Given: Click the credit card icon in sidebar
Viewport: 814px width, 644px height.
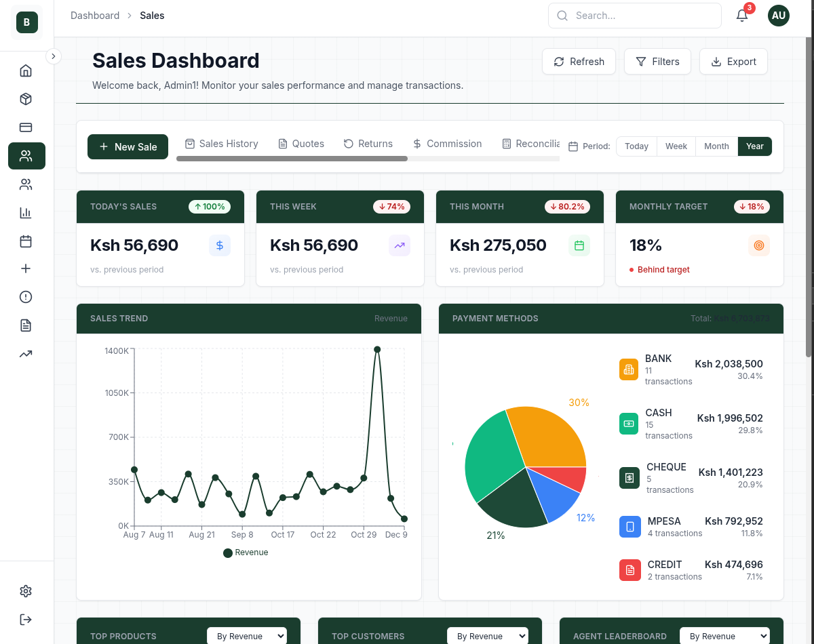Looking at the screenshot, I should click(26, 127).
